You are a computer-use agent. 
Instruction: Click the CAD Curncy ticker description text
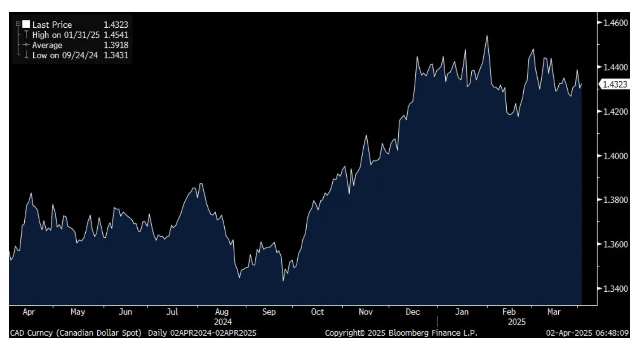[x=75, y=333]
